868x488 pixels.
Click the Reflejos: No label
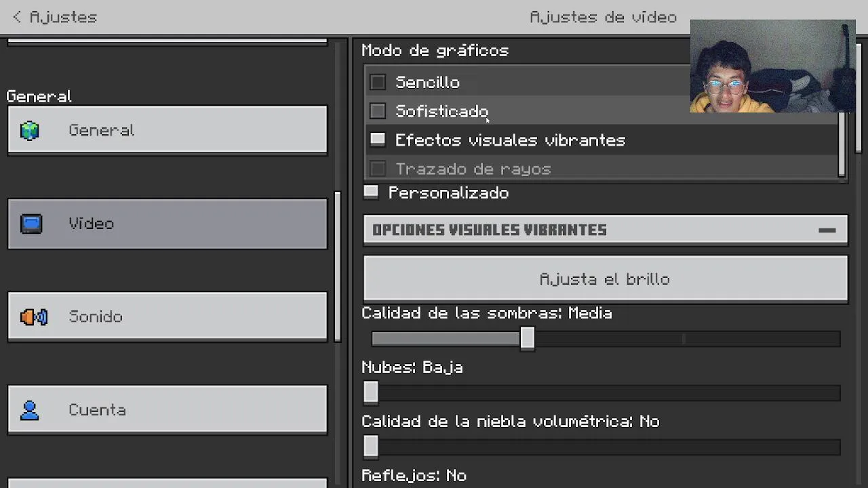(x=414, y=476)
